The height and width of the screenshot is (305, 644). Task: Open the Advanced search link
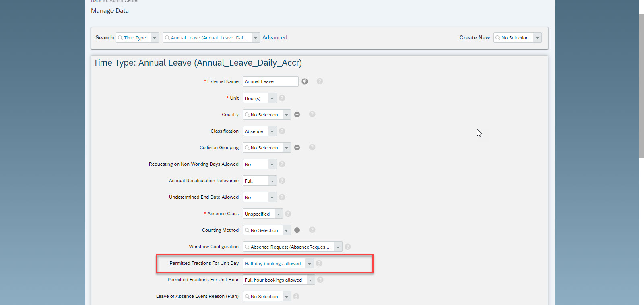[x=275, y=37]
